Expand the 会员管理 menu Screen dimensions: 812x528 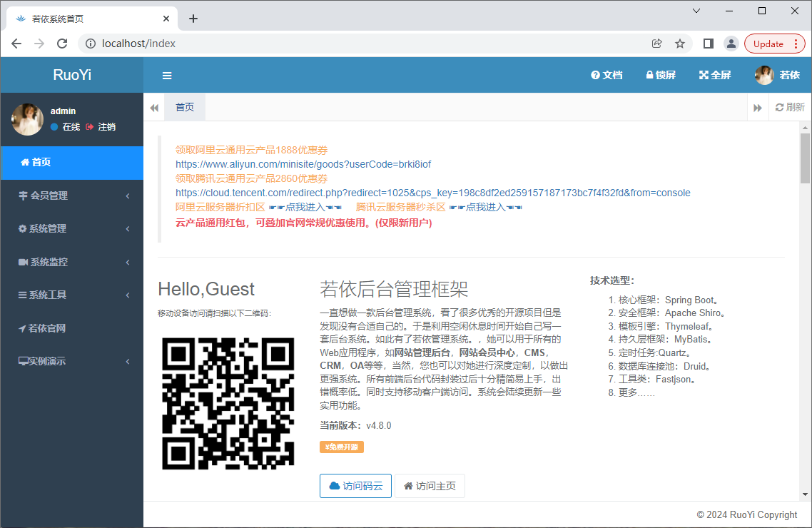71,196
